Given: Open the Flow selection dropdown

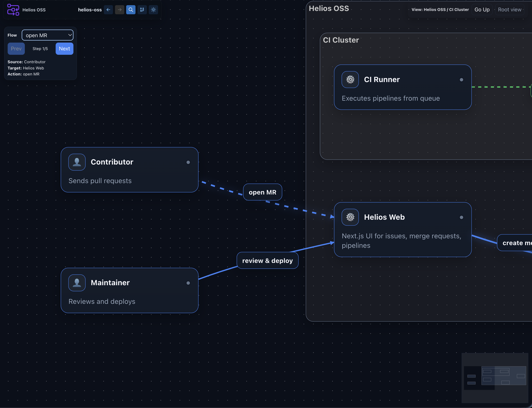Looking at the screenshot, I should (x=48, y=35).
